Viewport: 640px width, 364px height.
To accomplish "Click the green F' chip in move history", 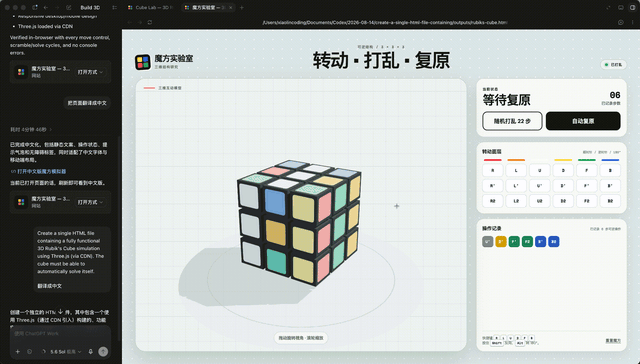I will pyautogui.click(x=514, y=242).
